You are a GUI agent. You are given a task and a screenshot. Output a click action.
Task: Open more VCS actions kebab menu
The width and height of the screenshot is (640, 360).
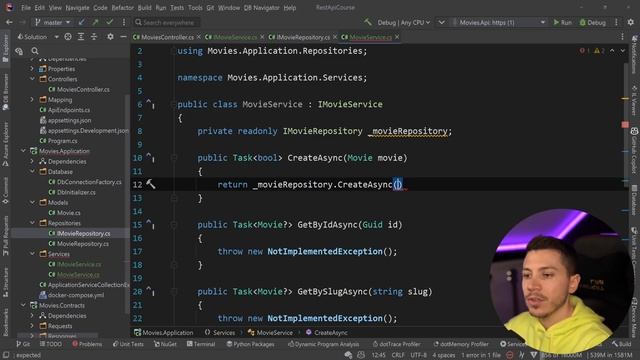124,22
